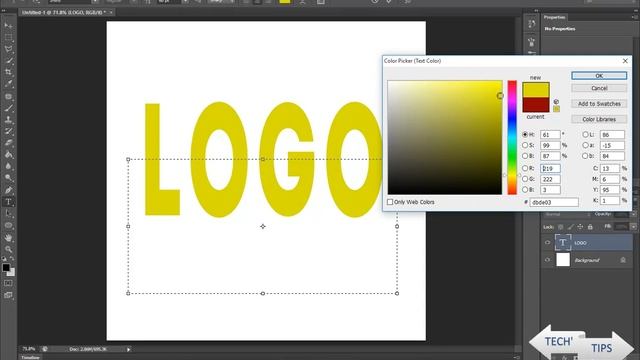640x360 pixels.
Task: Hide the LOGO text layer
Action: click(x=547, y=243)
